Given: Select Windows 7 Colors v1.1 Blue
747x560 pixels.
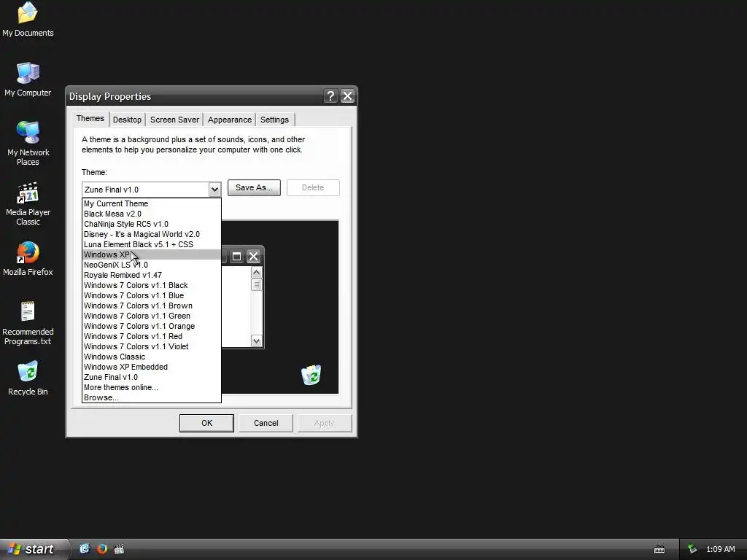Looking at the screenshot, I should [x=152, y=296].
